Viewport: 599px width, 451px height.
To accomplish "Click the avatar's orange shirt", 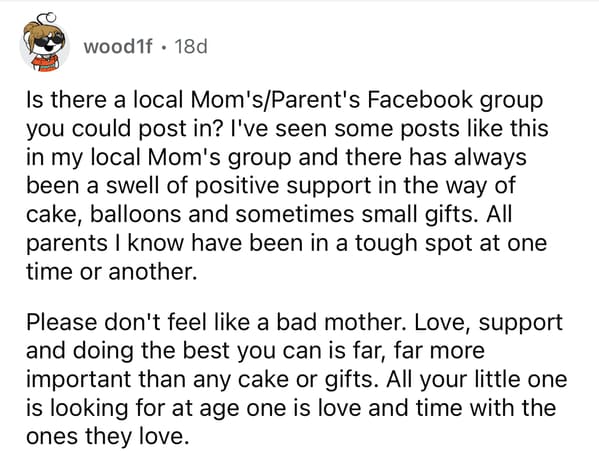I will (45, 63).
